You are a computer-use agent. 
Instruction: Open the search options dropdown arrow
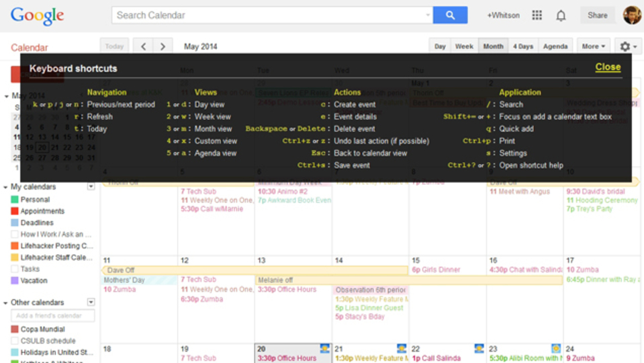tap(428, 15)
